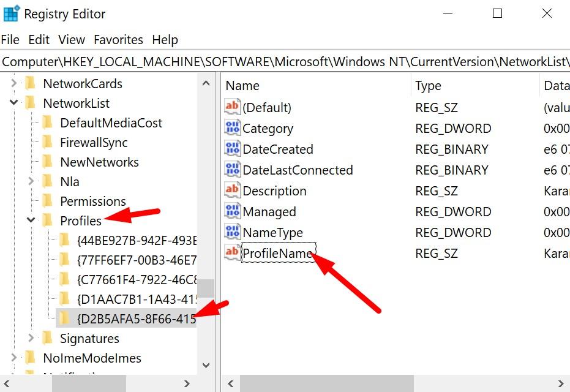Open the Edit menu
Image resolution: width=570 pixels, height=392 pixels.
pos(39,40)
